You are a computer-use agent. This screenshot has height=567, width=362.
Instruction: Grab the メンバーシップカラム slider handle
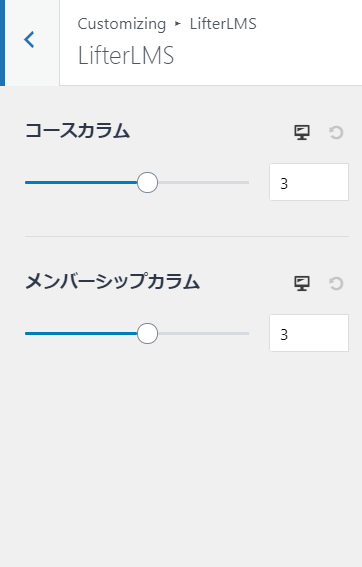(x=147, y=333)
